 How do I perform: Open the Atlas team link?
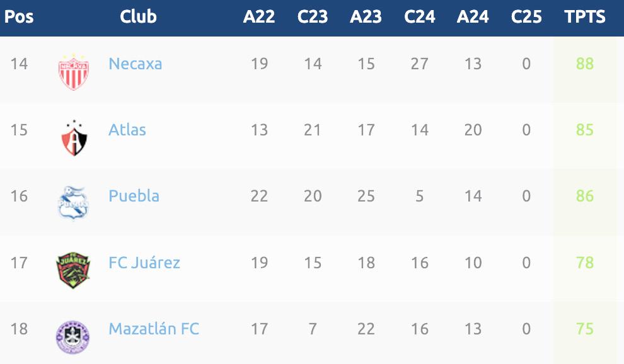(127, 130)
